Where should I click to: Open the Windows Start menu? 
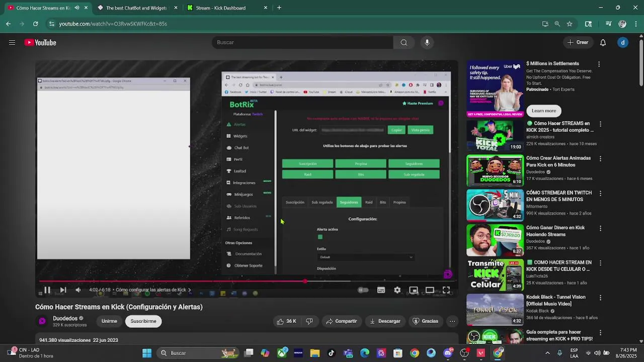point(147,353)
